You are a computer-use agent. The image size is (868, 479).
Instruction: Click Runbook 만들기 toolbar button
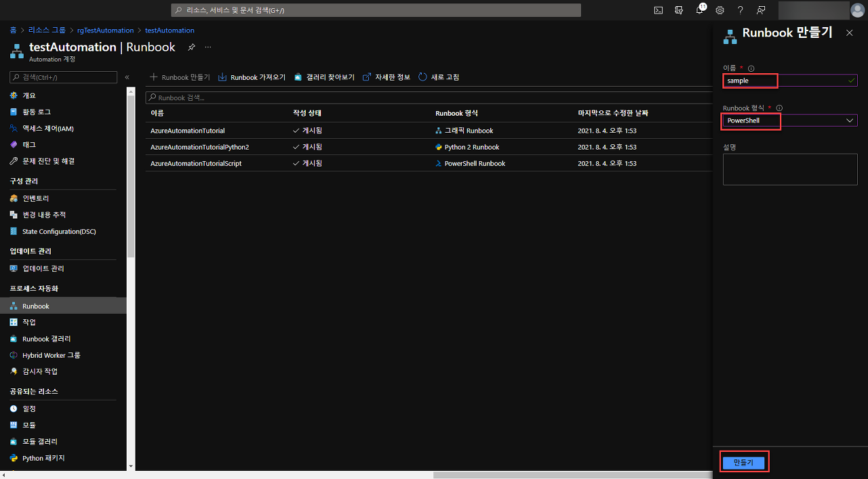click(x=180, y=77)
